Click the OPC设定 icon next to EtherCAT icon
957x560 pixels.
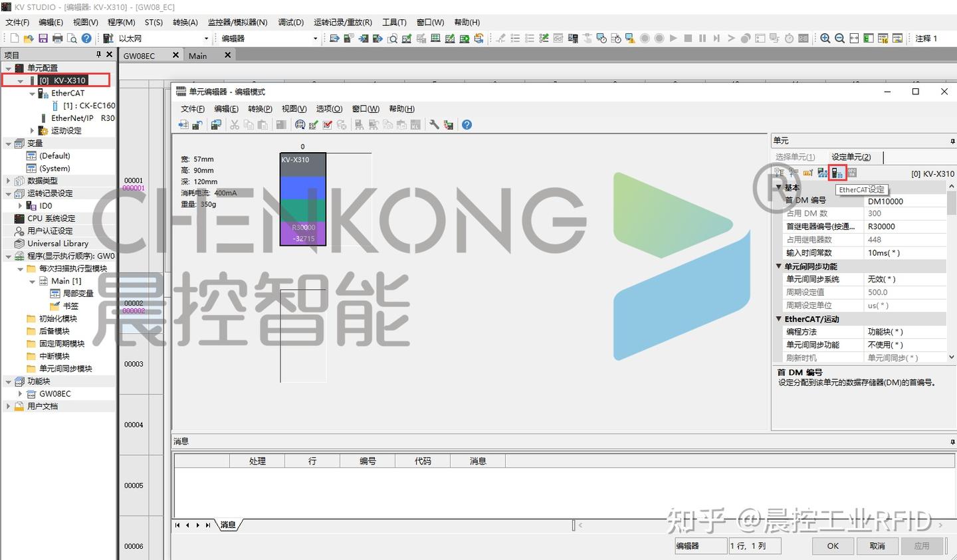pos(853,173)
